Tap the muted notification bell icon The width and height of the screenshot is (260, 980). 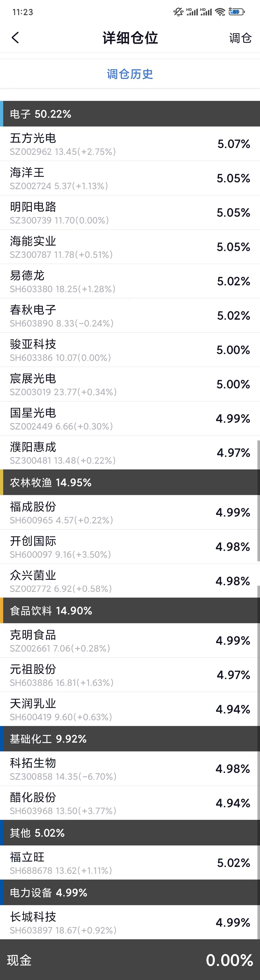click(x=178, y=12)
